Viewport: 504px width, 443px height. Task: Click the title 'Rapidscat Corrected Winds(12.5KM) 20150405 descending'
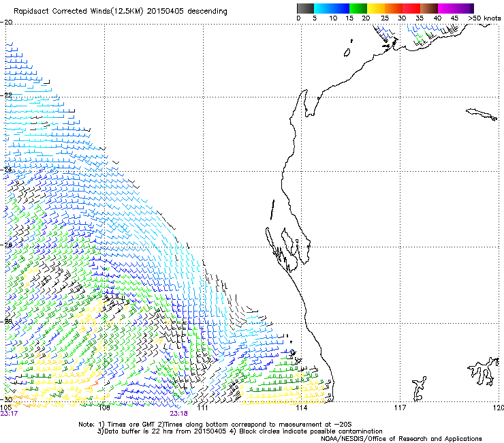pos(121,12)
